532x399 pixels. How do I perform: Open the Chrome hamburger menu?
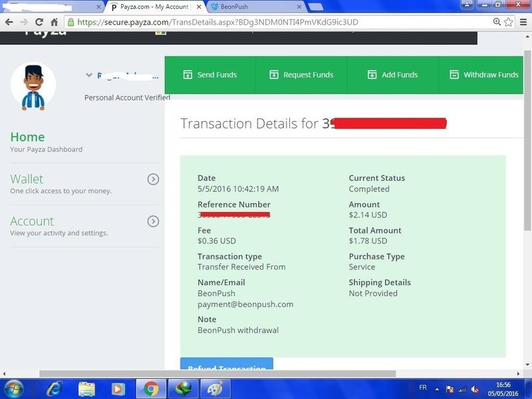[523, 22]
